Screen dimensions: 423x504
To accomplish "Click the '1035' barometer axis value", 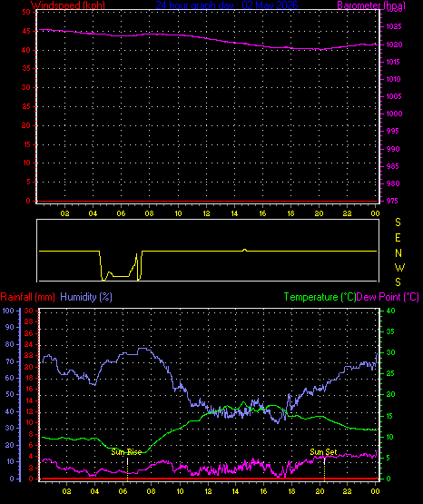I will tap(394, 26).
